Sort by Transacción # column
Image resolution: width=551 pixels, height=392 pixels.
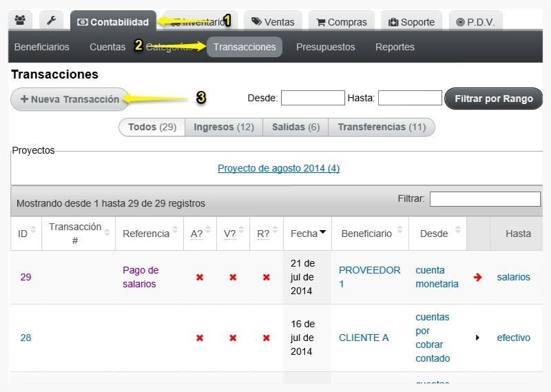point(79,234)
